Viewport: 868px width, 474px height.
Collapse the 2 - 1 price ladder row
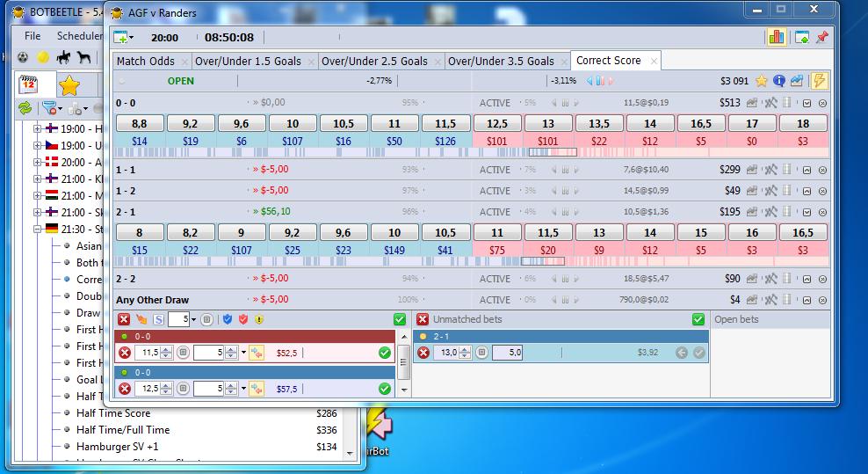point(807,212)
